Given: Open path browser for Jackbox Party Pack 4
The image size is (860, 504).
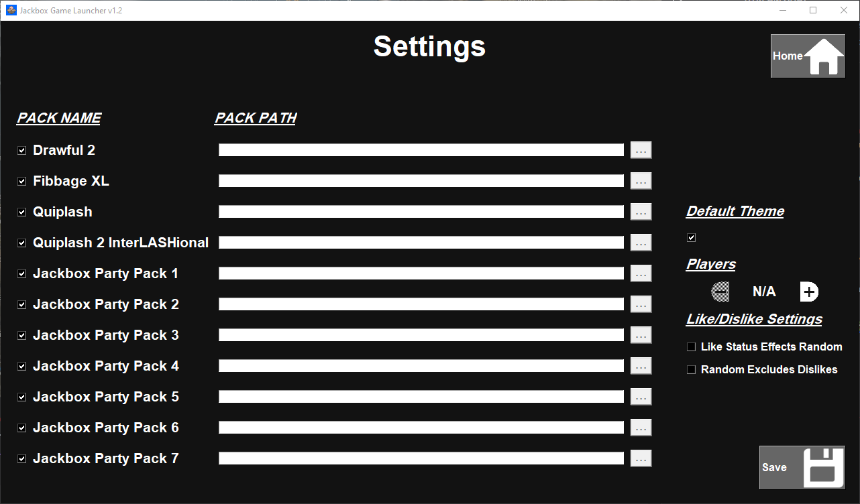Looking at the screenshot, I should pos(641,365).
